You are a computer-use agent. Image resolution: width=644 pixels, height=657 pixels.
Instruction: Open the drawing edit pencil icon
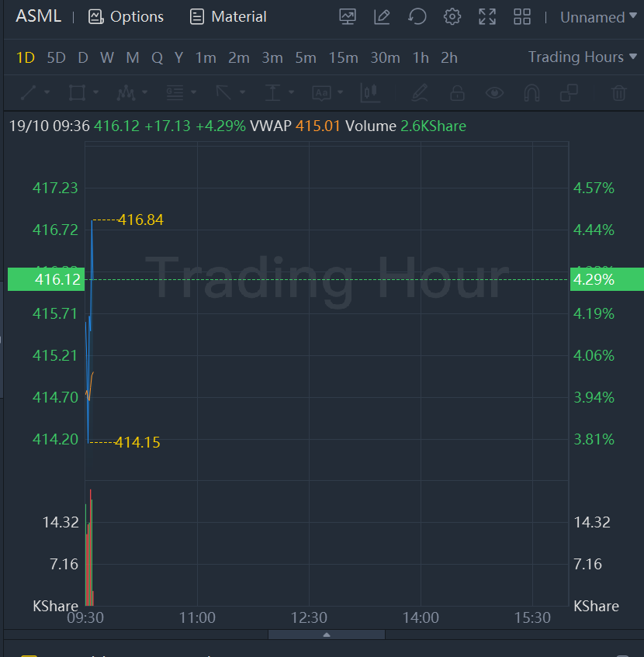(382, 16)
